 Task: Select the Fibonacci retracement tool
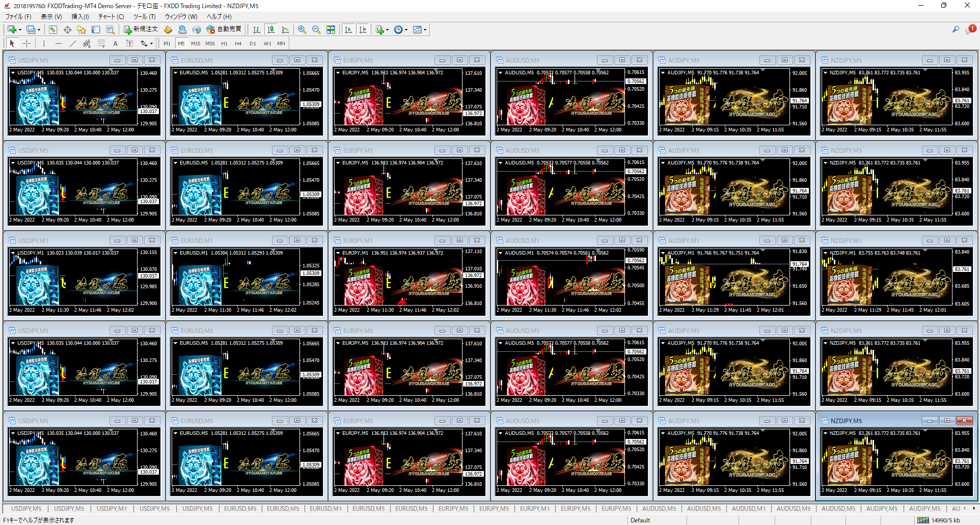point(101,43)
